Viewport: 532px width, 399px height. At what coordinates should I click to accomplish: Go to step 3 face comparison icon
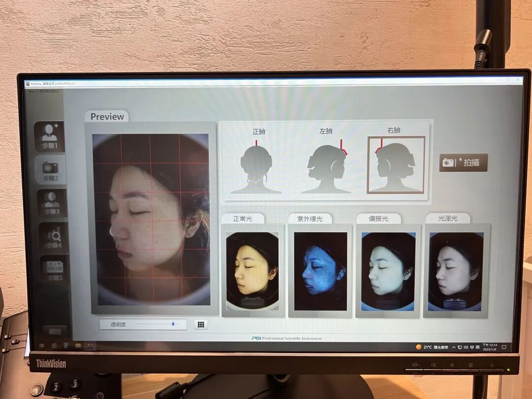tap(52, 202)
